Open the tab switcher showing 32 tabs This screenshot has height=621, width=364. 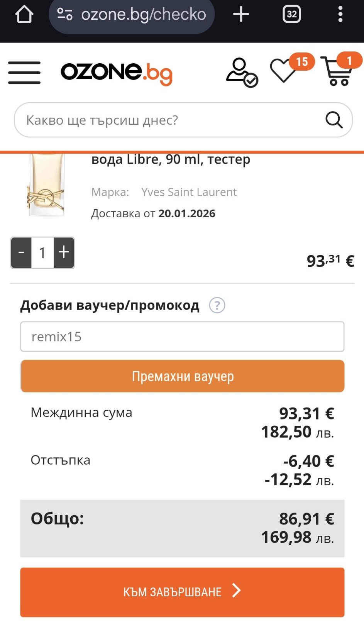pos(292,15)
